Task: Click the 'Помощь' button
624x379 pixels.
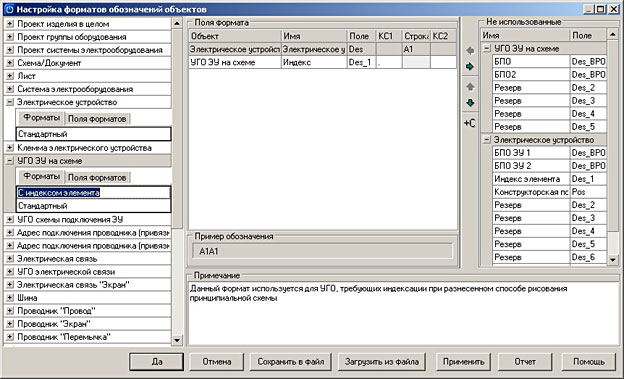Action: coord(589,361)
